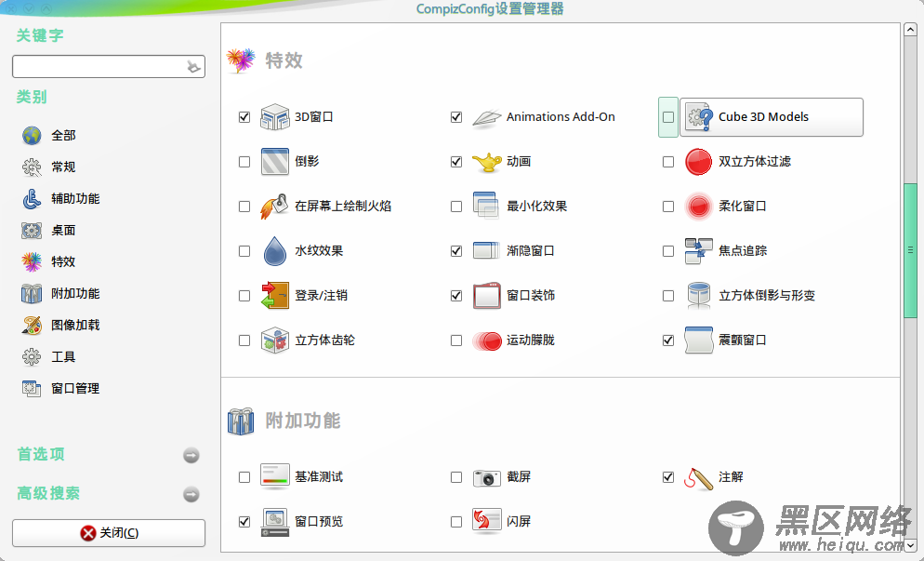
Task: Switch to the 常规 category
Action: [x=63, y=167]
